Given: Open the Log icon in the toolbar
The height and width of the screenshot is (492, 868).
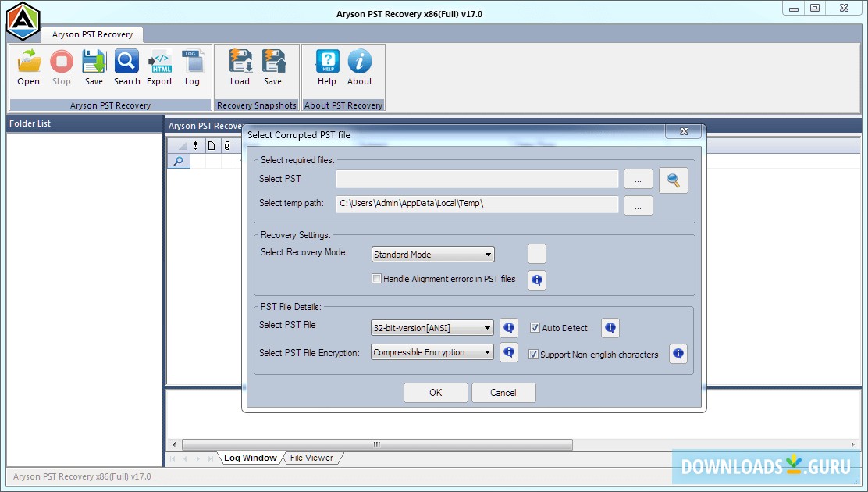Looking at the screenshot, I should pos(193,62).
